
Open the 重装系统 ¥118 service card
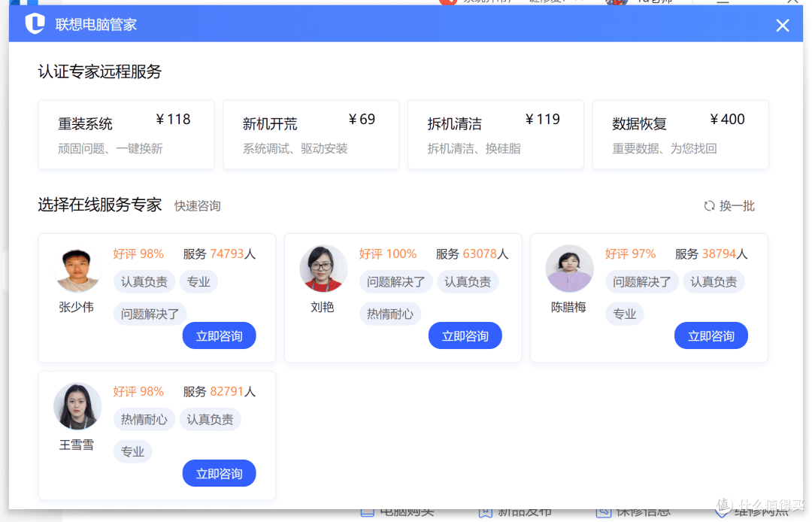pos(126,135)
